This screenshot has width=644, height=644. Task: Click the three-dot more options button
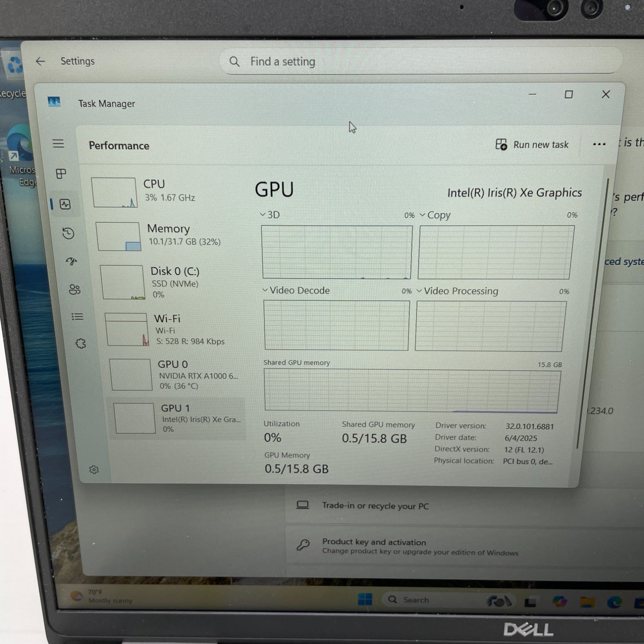click(599, 144)
